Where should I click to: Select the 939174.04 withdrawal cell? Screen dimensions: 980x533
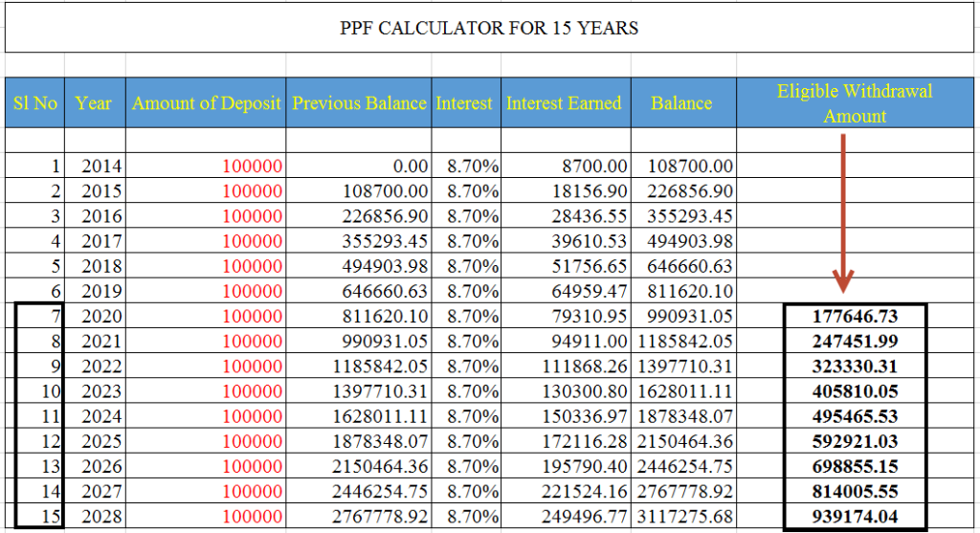click(856, 519)
